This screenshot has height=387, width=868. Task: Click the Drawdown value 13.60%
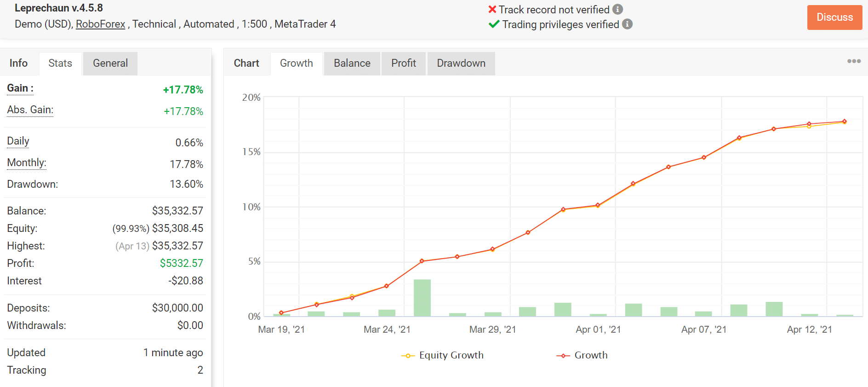(x=187, y=184)
